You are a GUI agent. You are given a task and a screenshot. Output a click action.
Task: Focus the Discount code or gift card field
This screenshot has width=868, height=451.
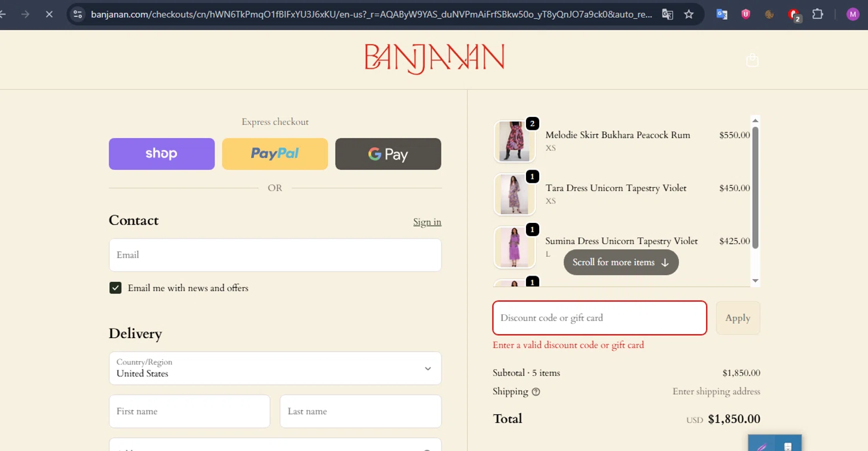[599, 318]
